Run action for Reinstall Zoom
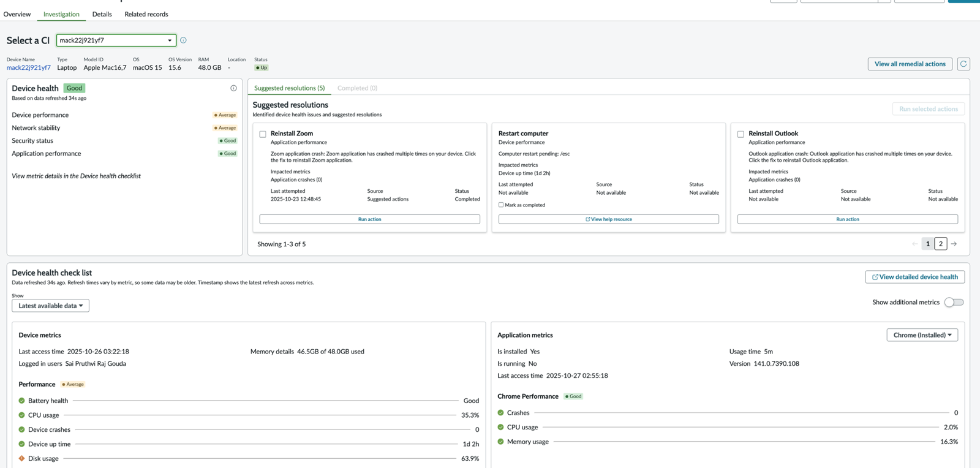 pyautogui.click(x=369, y=219)
